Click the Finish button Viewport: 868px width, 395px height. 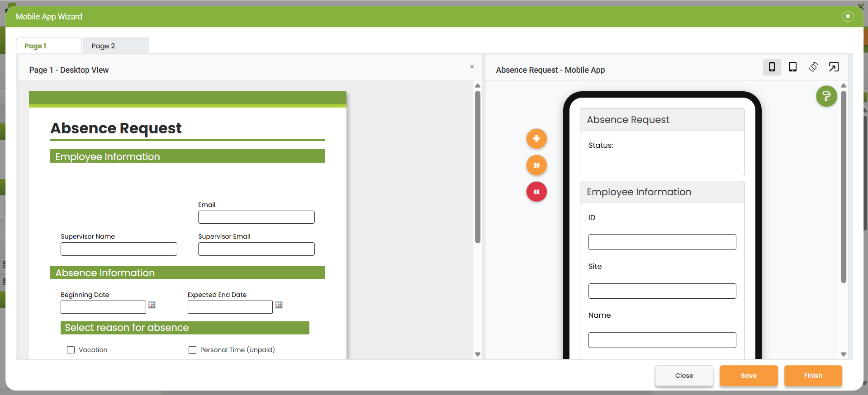click(813, 376)
